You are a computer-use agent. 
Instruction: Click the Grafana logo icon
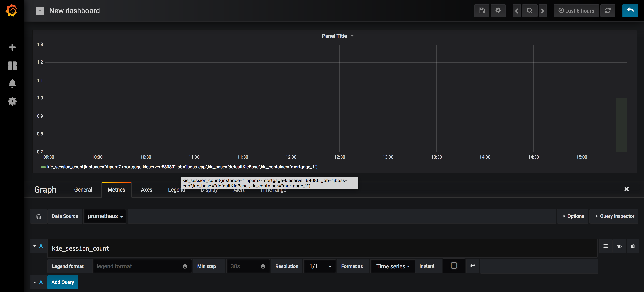[12, 10]
